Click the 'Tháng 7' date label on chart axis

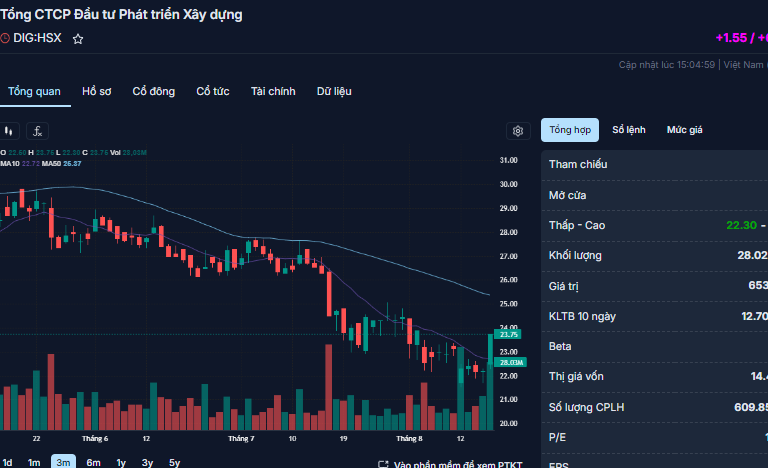(241, 439)
